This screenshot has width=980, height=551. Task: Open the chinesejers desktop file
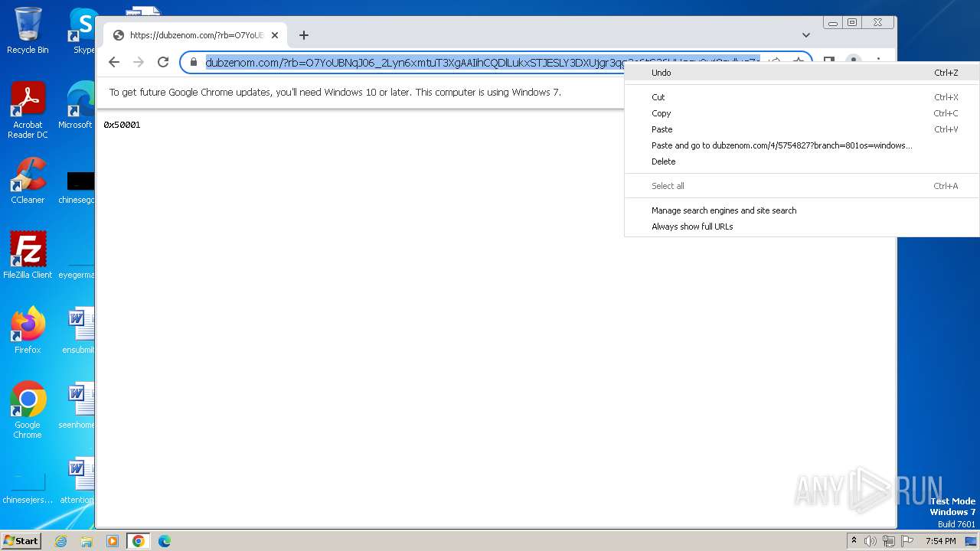28,487
